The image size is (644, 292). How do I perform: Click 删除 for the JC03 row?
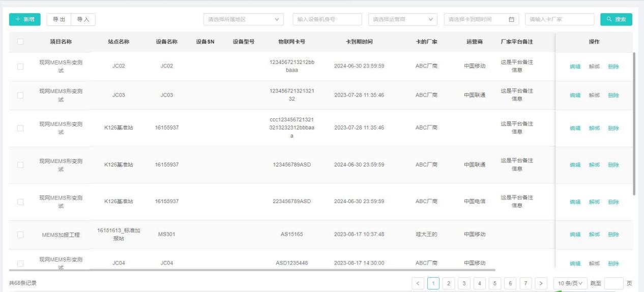coord(613,95)
